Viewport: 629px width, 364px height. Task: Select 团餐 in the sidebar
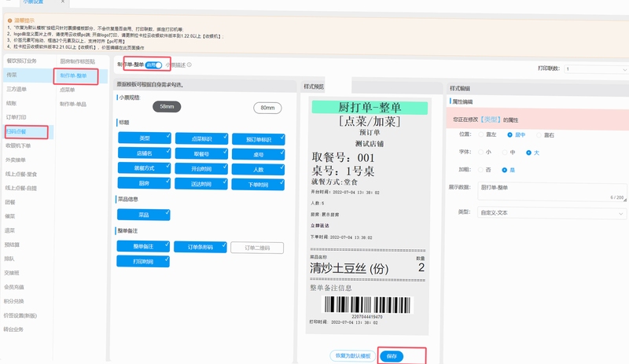pos(10,202)
